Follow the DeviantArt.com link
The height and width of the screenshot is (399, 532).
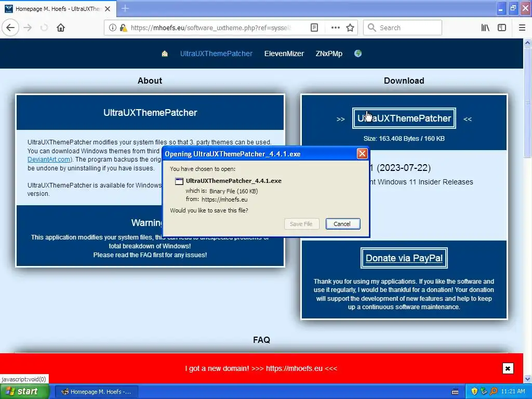49,159
